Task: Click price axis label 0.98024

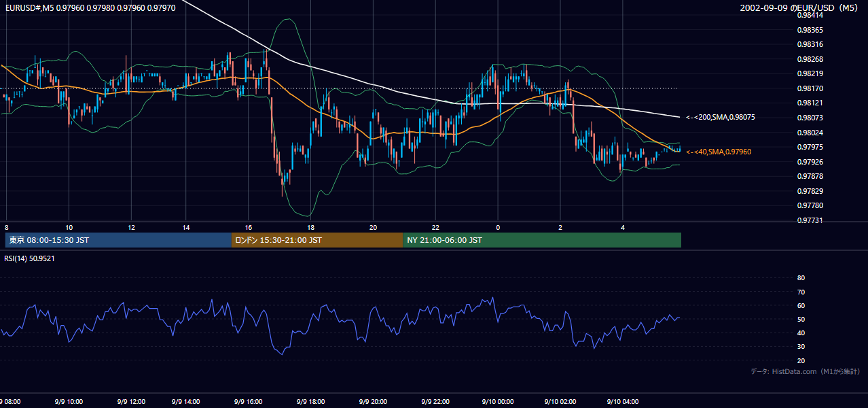Action: pyautogui.click(x=810, y=133)
